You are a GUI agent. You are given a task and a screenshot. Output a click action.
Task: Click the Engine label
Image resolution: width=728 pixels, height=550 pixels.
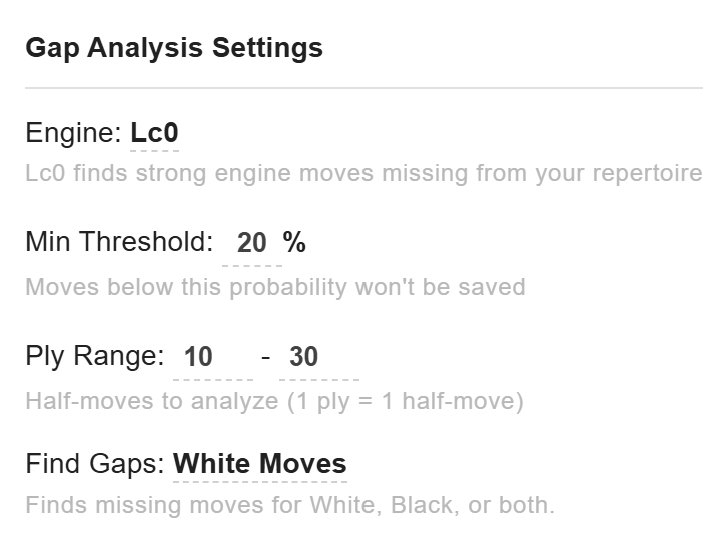[x=73, y=134]
